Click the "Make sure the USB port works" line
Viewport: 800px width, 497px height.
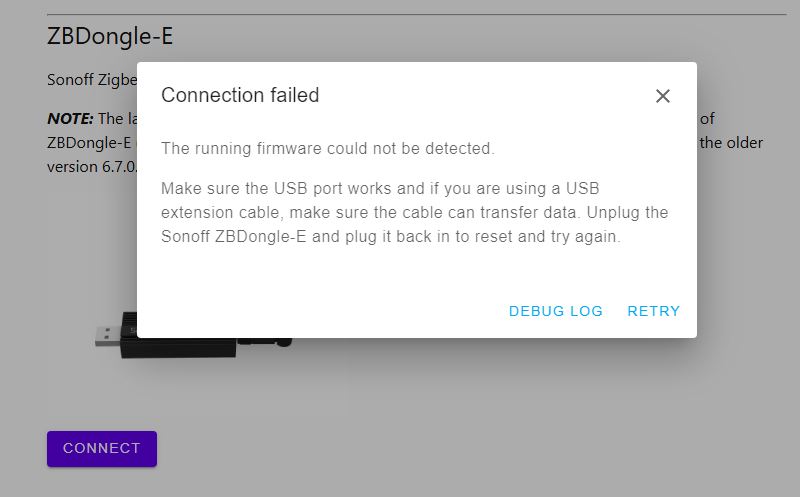coord(380,188)
